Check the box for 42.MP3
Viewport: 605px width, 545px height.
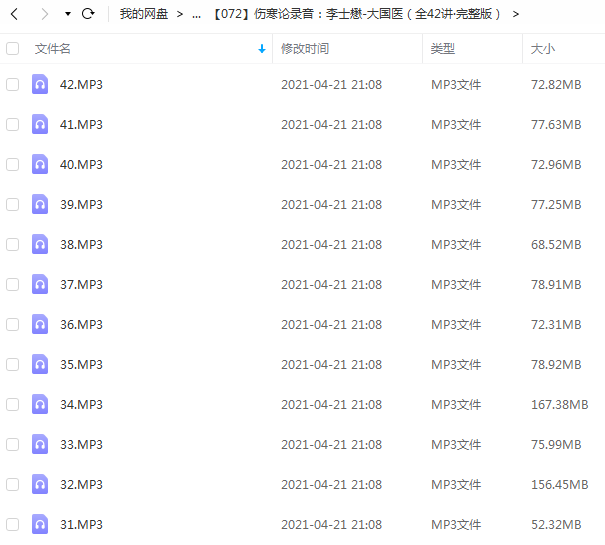tap(12, 85)
